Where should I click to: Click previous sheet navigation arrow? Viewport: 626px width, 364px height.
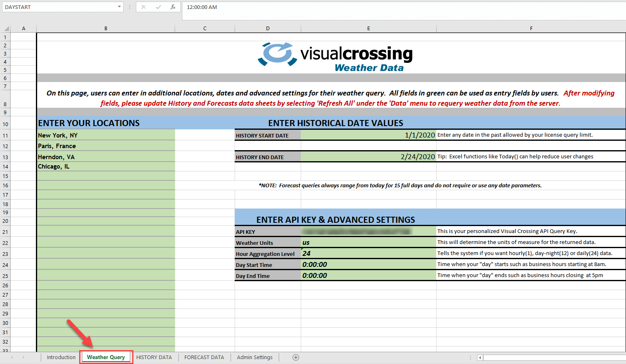point(12,357)
